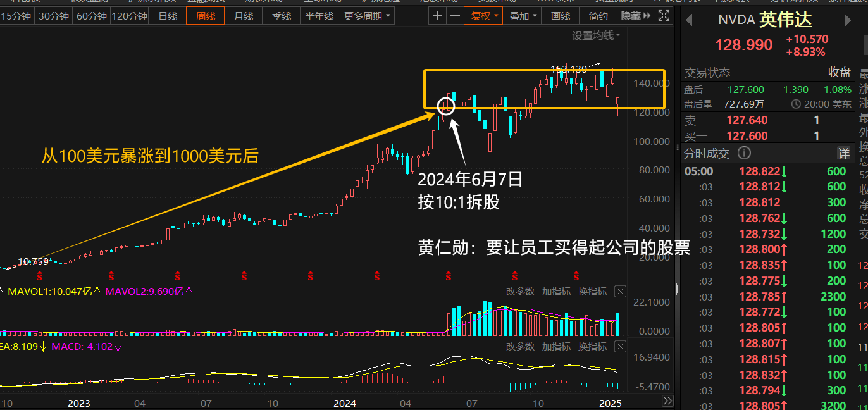Image resolution: width=868 pixels, height=410 pixels.
Task: Click the 交易状态 label
Action: pyautogui.click(x=707, y=73)
